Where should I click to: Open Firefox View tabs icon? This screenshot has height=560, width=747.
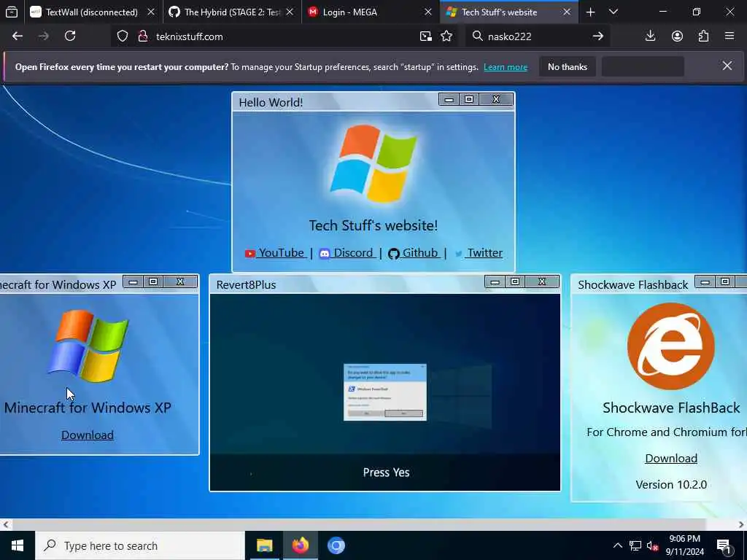12,12
